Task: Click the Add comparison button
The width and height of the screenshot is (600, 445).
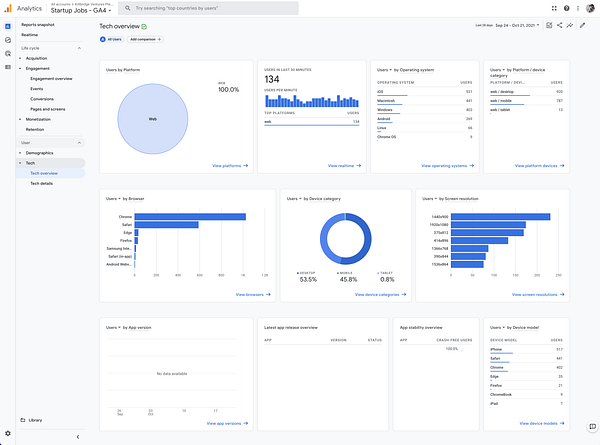Action: click(145, 39)
